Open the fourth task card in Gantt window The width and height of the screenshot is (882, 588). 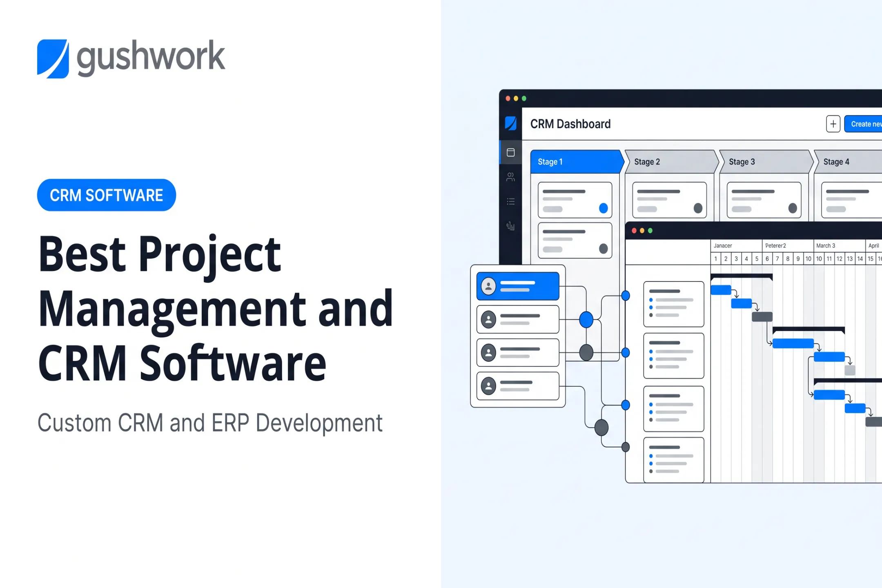point(673,460)
